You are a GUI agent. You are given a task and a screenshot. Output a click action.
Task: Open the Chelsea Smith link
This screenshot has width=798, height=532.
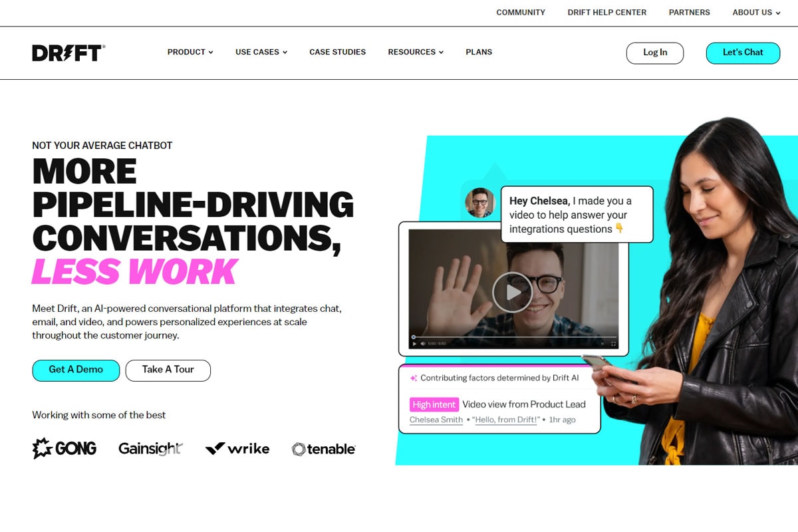click(x=436, y=420)
